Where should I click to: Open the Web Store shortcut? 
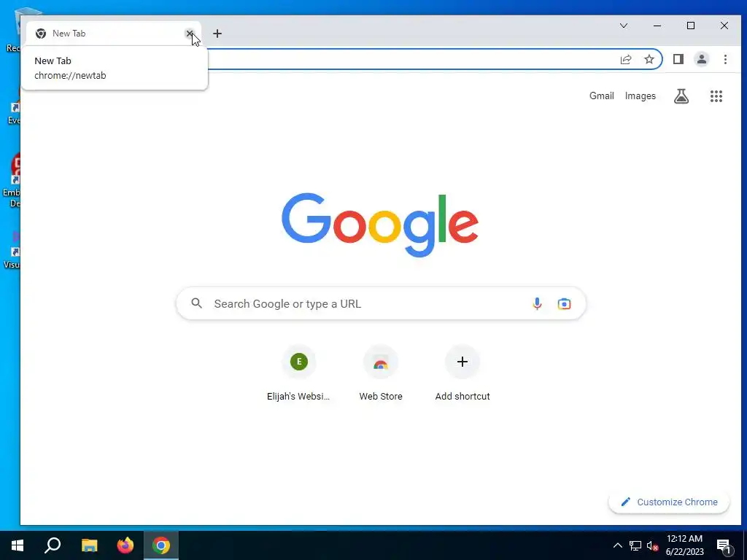381,374
